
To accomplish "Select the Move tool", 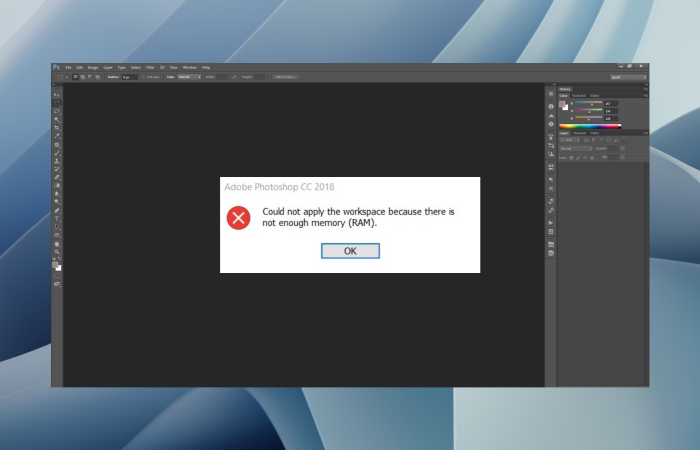I will 57,95.
